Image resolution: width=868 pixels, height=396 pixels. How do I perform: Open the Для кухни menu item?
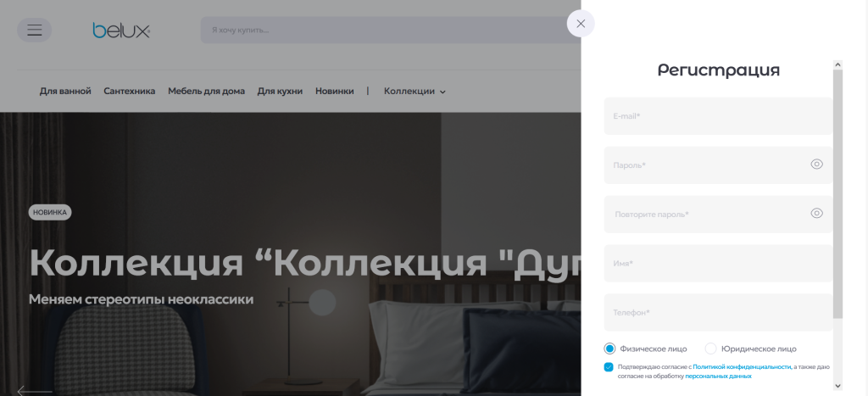tap(280, 92)
